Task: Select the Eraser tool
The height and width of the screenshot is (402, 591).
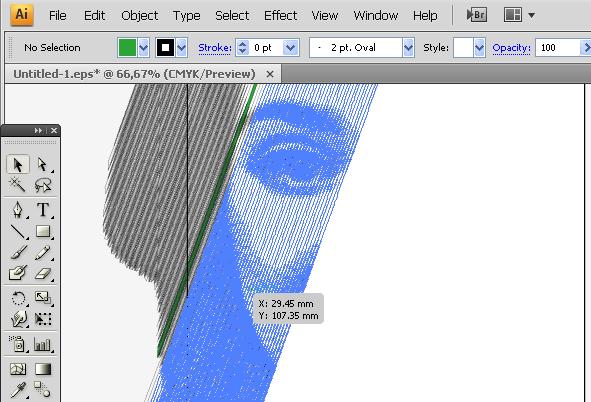Action: pos(43,273)
